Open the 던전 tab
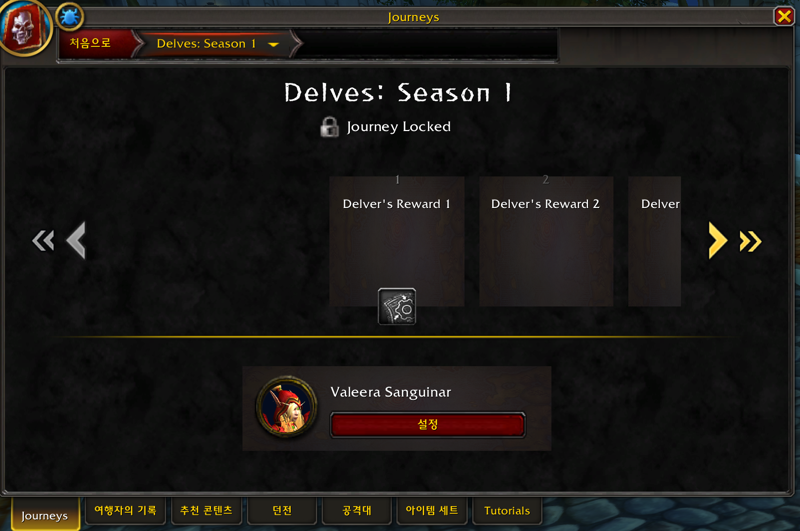The width and height of the screenshot is (800, 531). coord(282,511)
